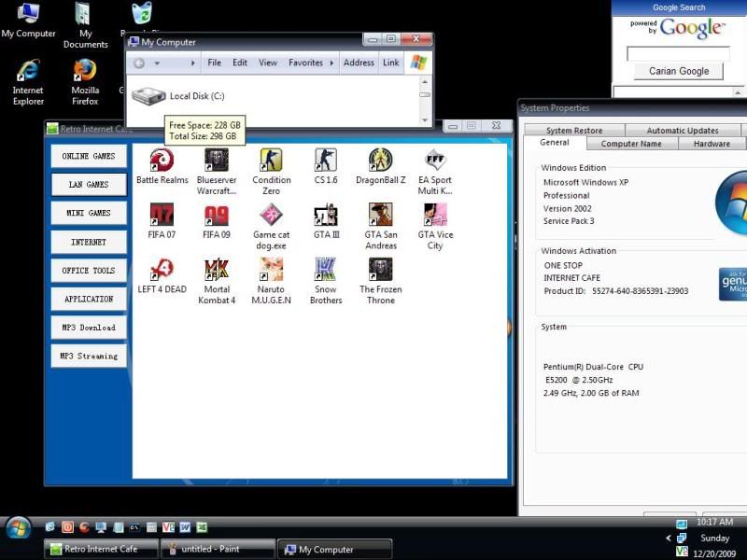Click My Computer scrollbar down arrow
The image size is (747, 560).
pos(425,120)
